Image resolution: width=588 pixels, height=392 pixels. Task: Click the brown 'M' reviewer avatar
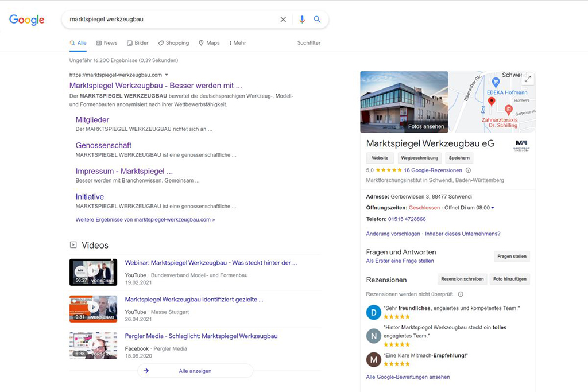tap(373, 360)
